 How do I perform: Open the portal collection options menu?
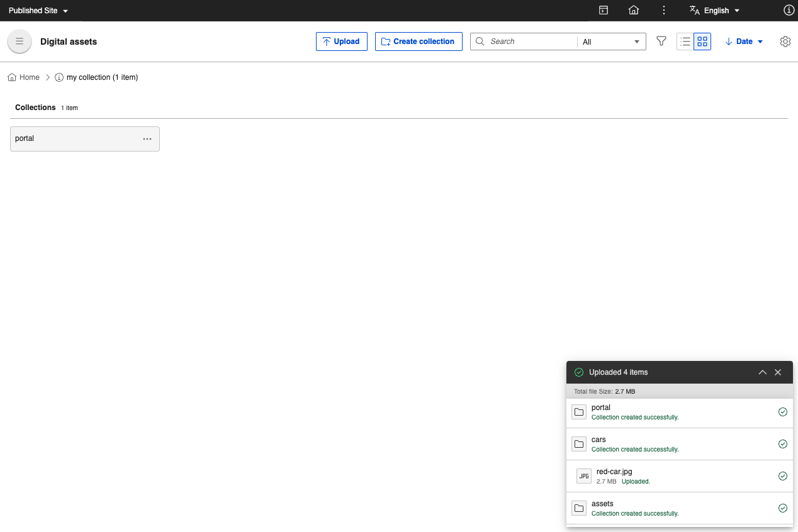147,138
